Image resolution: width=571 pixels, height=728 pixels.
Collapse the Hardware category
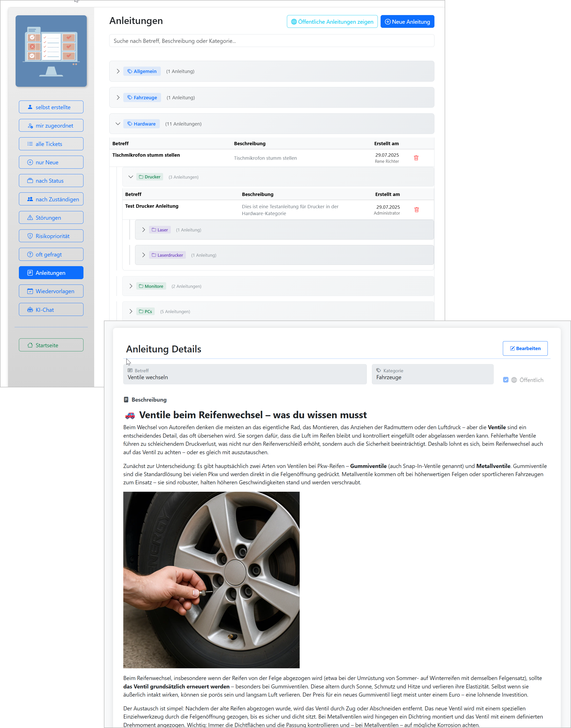(118, 124)
